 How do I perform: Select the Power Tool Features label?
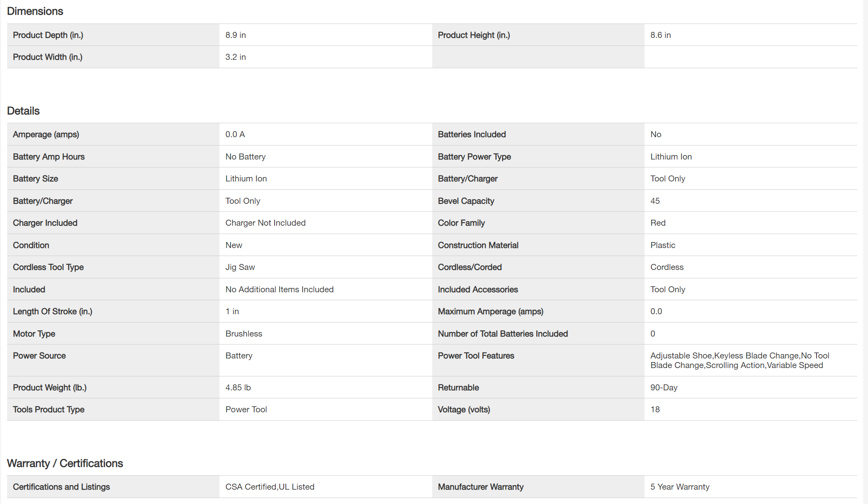click(x=476, y=356)
